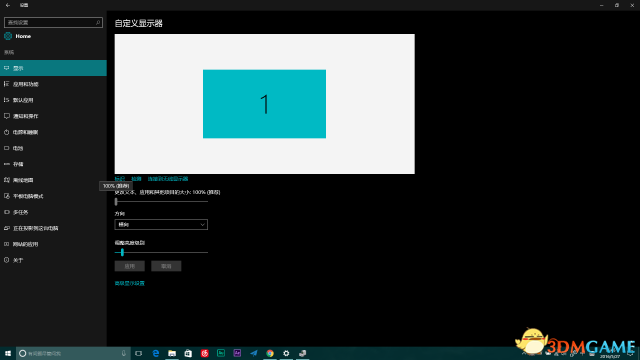Click the 关于 (About) info icon

click(x=7, y=260)
